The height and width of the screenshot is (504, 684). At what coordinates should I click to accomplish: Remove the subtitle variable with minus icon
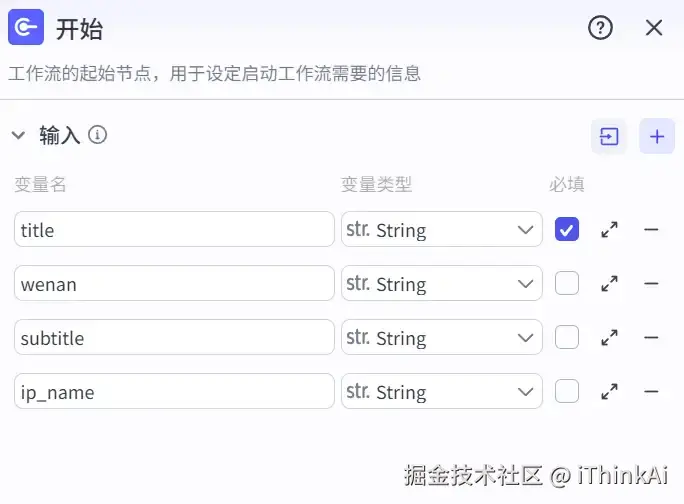pos(651,338)
